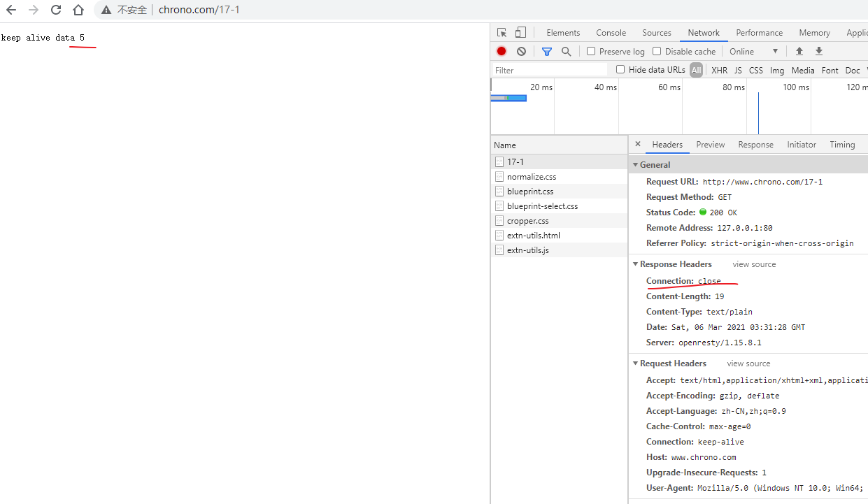The height and width of the screenshot is (504, 868).
Task: Switch to the Console tab
Action: pyautogui.click(x=611, y=33)
